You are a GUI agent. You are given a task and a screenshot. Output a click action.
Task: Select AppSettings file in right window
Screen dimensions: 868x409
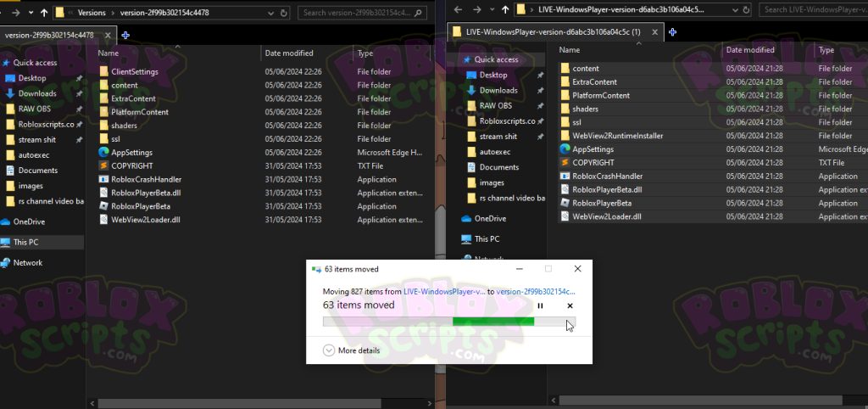pos(593,149)
